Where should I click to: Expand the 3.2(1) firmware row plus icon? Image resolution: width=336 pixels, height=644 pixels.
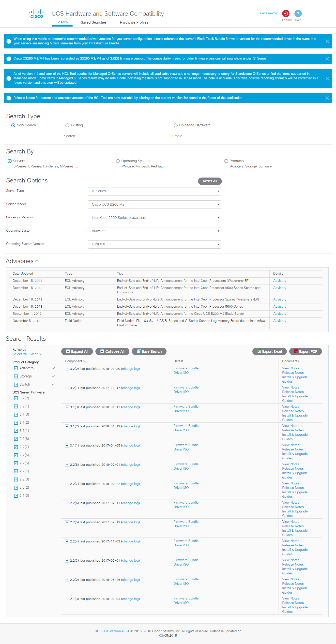(67, 388)
